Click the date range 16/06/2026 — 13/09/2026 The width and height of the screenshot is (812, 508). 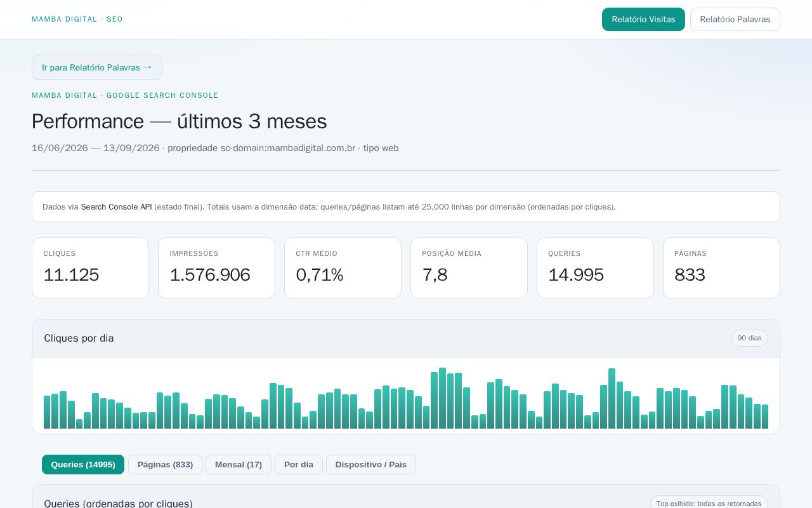(x=96, y=148)
